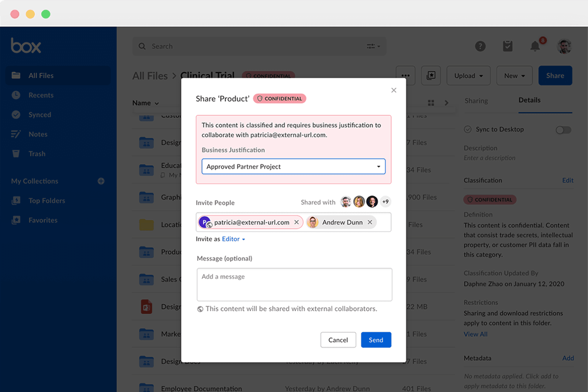588x392 pixels.
Task: Switch to grid view icon
Action: 431,103
